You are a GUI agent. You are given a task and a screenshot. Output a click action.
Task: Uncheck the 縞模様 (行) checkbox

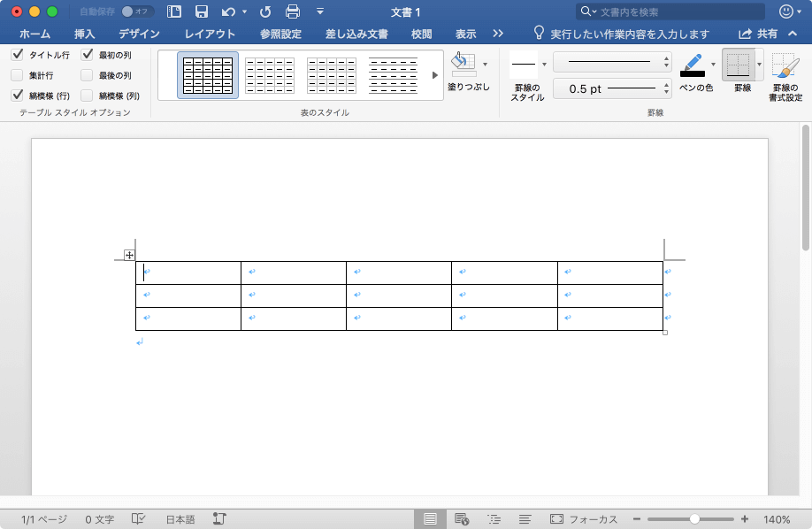pyautogui.click(x=17, y=96)
